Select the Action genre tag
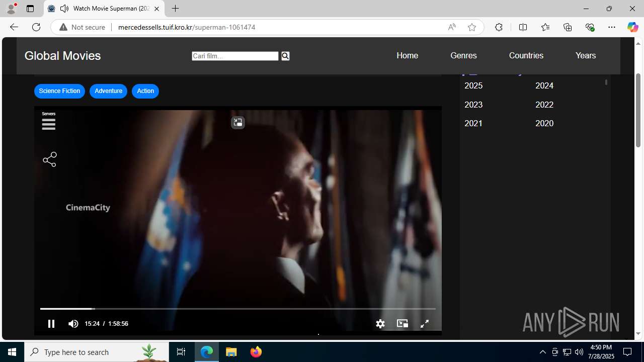 pos(145,91)
